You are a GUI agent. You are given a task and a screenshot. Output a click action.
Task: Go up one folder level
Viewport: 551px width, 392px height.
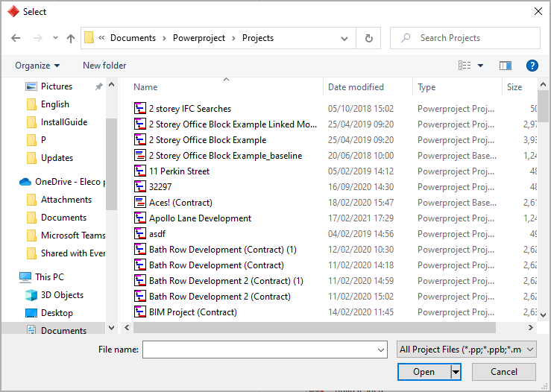[x=71, y=38]
